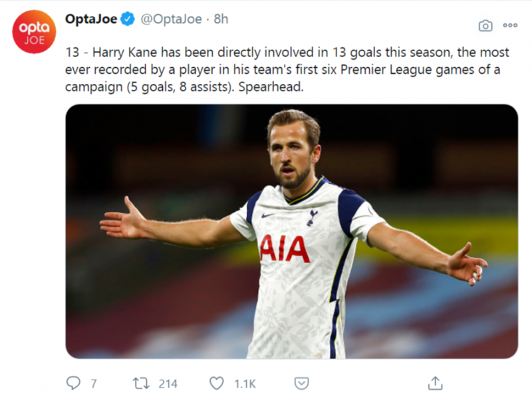The width and height of the screenshot is (532, 403).
Task: Click the Tottenham crest on the shirt
Action: pyautogui.click(x=312, y=216)
